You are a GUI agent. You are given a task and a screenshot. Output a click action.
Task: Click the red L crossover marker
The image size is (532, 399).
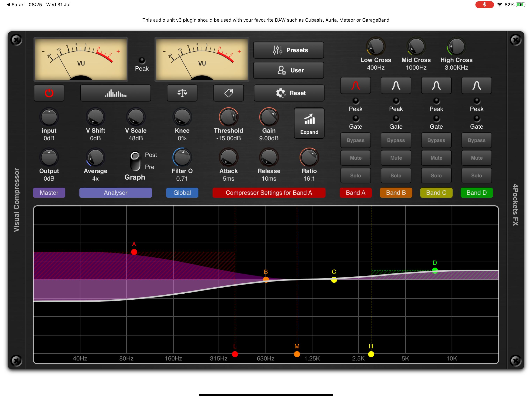[235, 354]
